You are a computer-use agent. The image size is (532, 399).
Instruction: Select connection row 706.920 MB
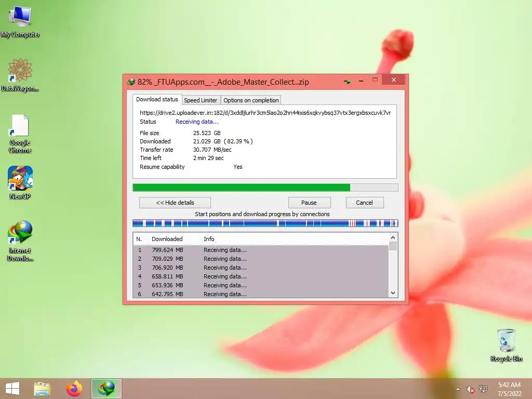pos(261,268)
